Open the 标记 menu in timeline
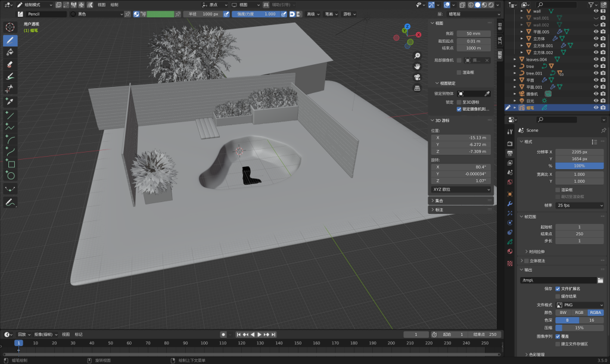This screenshot has height=364, width=610. [79, 334]
